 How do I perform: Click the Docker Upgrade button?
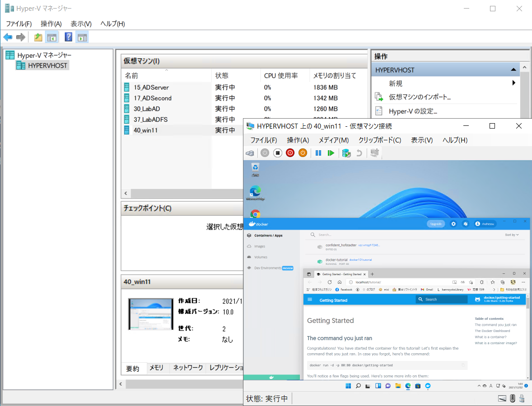point(436,224)
